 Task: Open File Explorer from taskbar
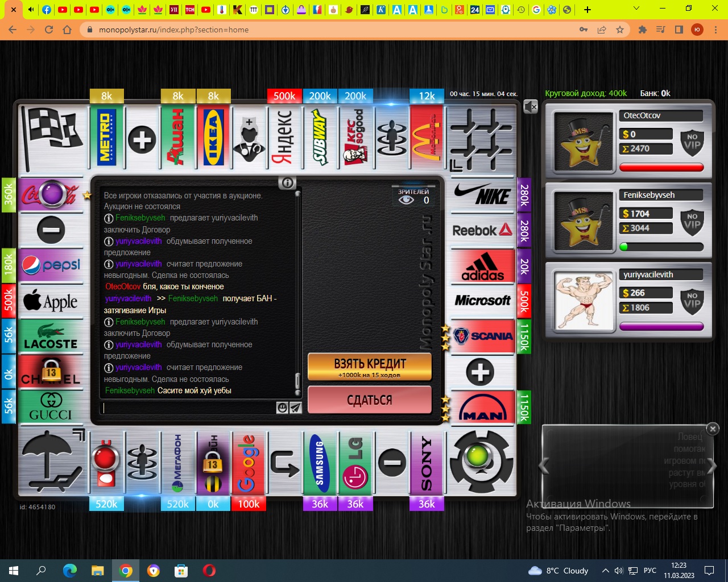click(x=98, y=570)
